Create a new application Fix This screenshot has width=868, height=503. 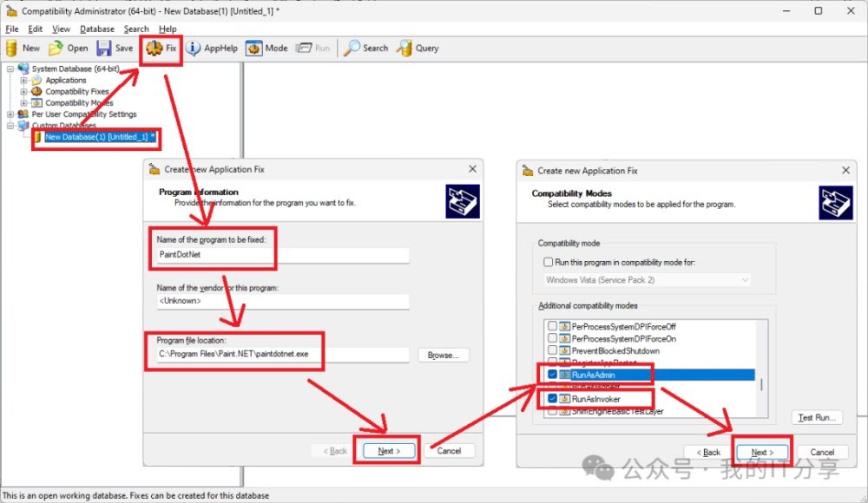(161, 49)
